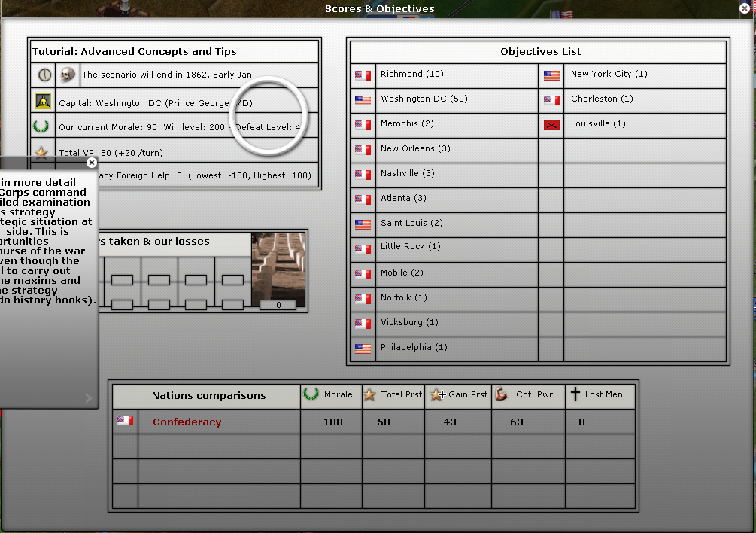Click the fist icon beside Cbt. Pwr

coord(502,394)
